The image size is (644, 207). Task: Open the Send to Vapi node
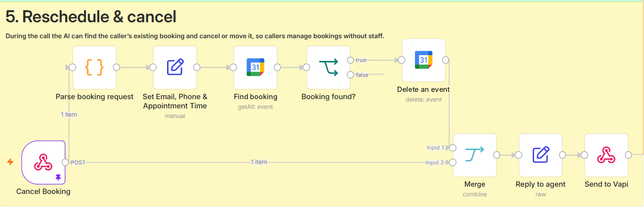(606, 155)
